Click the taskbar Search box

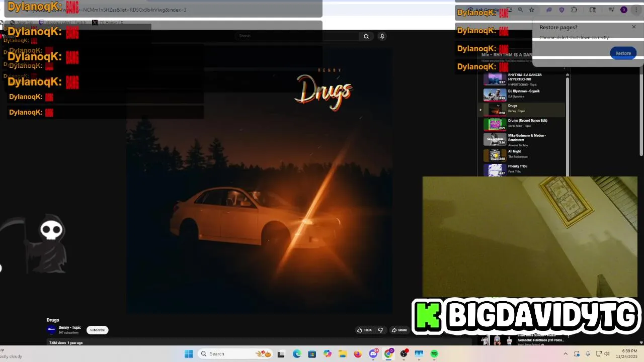pyautogui.click(x=235, y=354)
